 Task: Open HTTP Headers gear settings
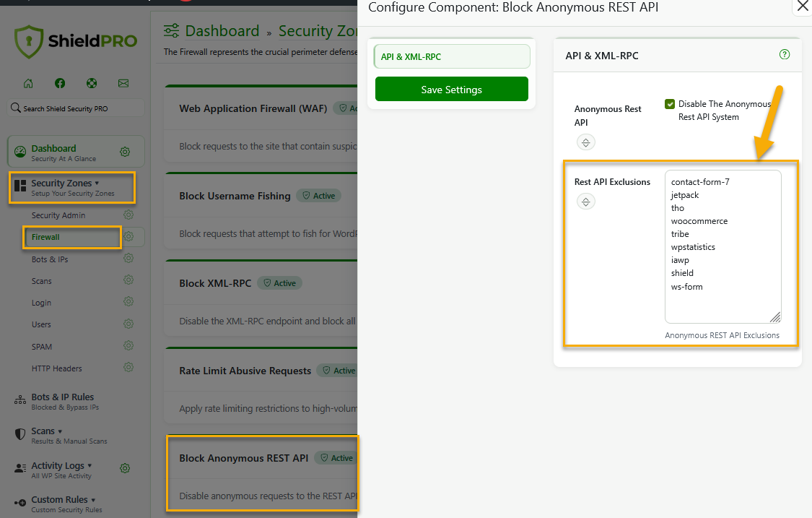pyautogui.click(x=128, y=368)
